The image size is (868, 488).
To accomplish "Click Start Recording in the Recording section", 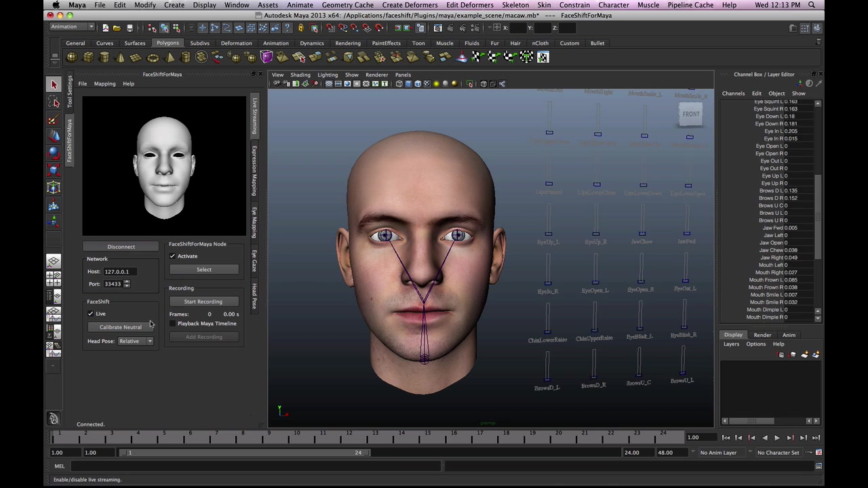I will [x=203, y=301].
